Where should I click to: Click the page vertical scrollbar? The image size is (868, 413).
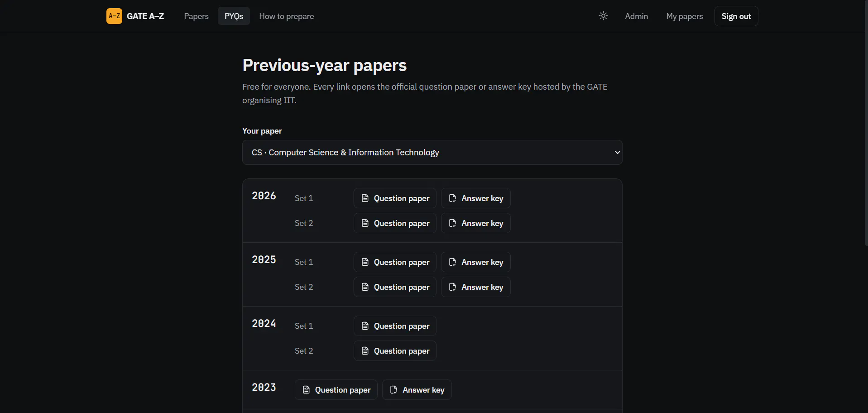point(866,122)
